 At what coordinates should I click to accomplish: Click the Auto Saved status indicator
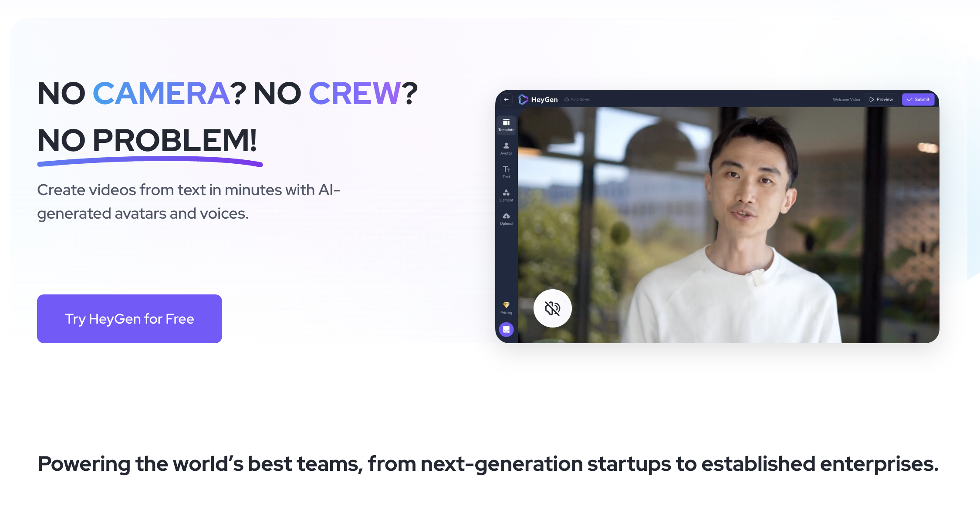pos(578,99)
